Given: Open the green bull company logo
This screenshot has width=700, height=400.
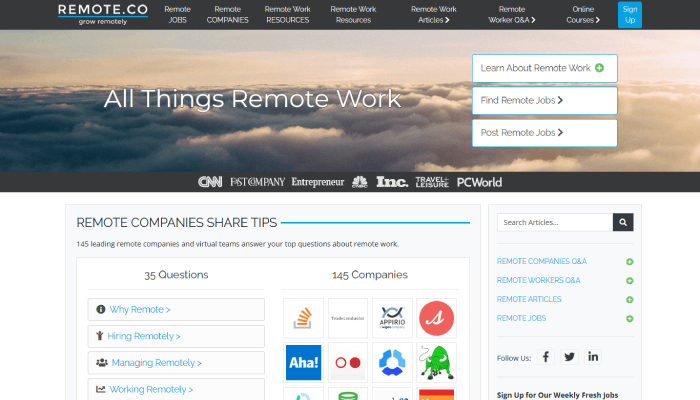Looking at the screenshot, I should (437, 362).
